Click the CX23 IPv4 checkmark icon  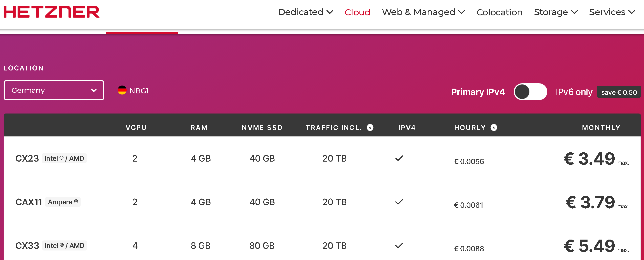point(399,158)
